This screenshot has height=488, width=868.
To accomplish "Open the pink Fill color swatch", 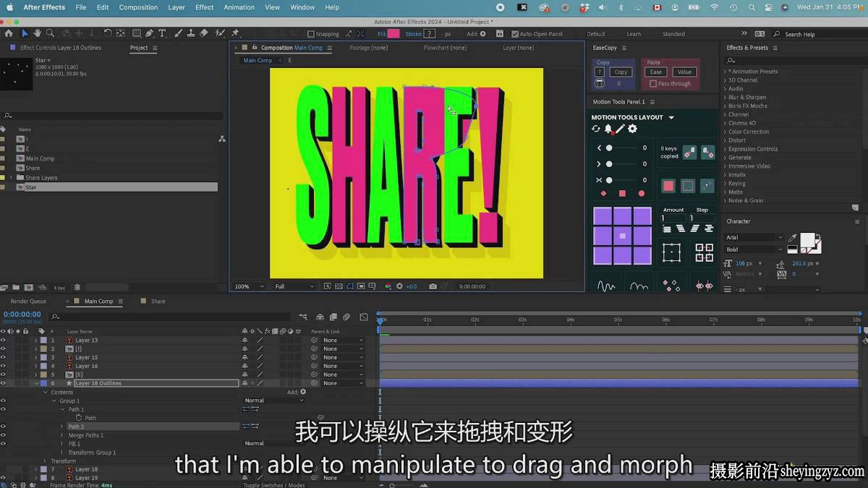I will 393,34.
